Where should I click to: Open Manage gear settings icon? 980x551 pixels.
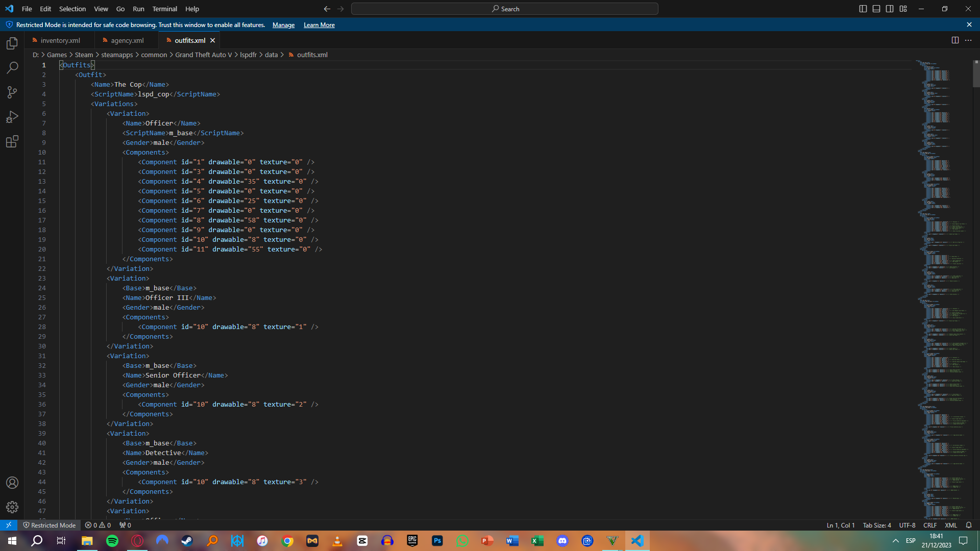(12, 507)
